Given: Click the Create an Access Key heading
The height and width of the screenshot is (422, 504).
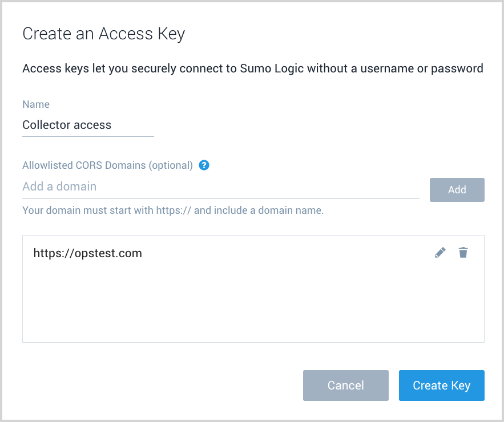Looking at the screenshot, I should click(103, 34).
